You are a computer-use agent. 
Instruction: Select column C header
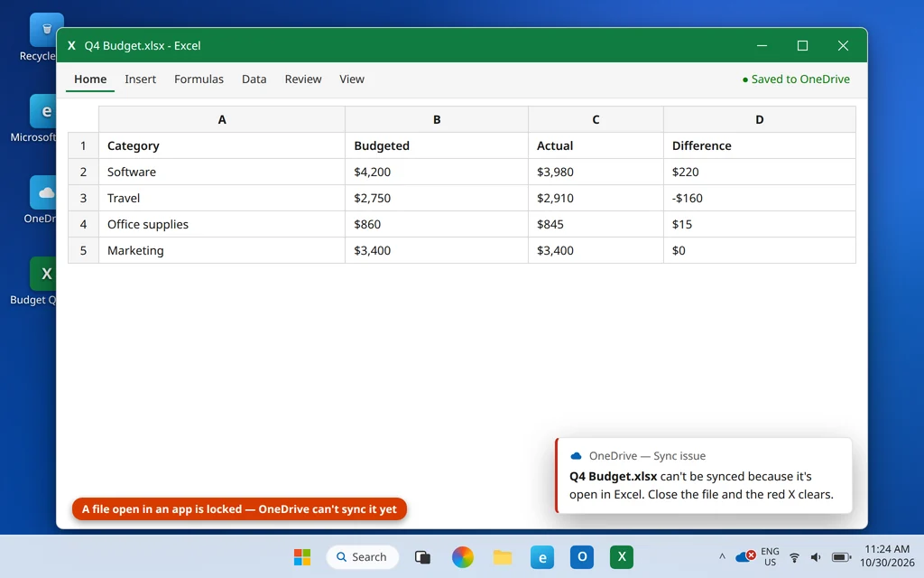pos(596,119)
